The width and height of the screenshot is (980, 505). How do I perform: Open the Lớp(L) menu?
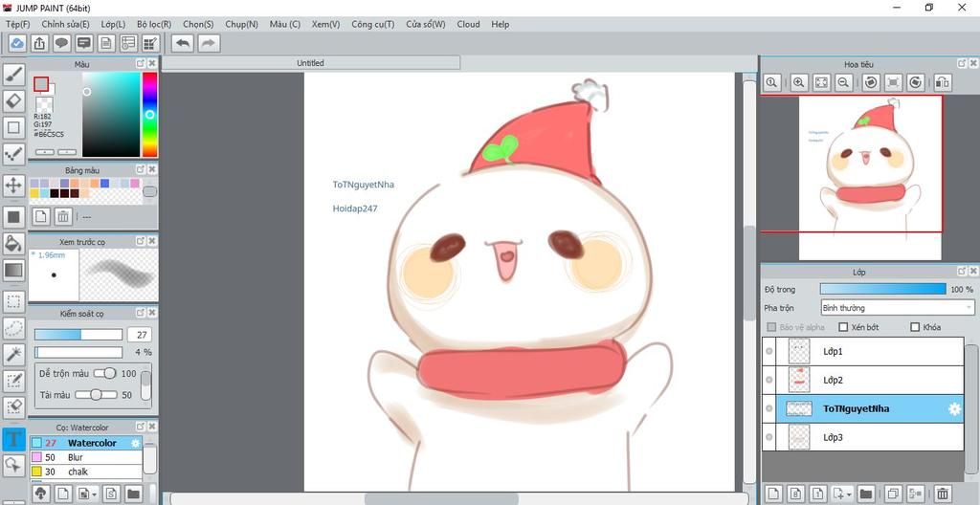pos(113,24)
